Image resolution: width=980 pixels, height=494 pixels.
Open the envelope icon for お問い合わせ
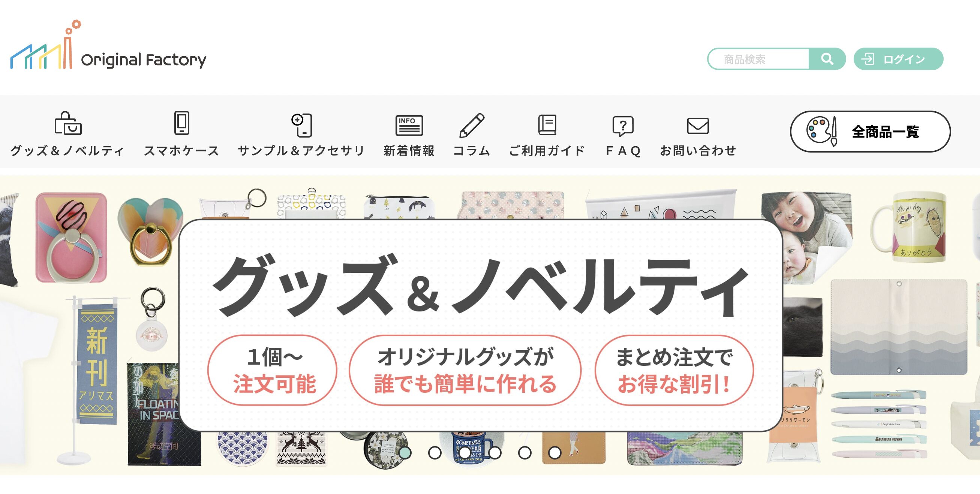coord(698,126)
